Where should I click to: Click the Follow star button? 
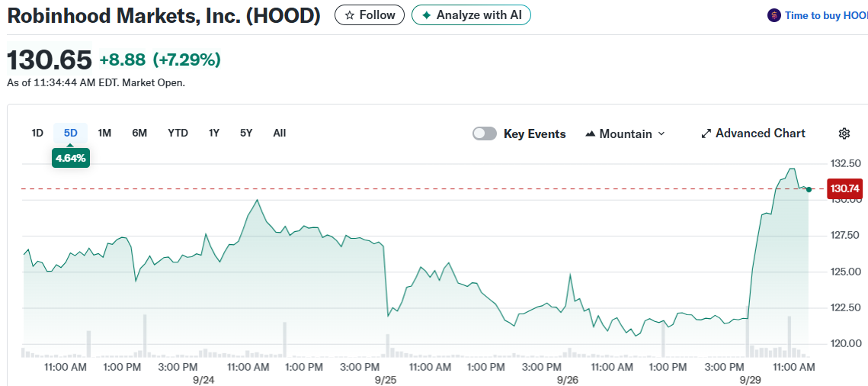370,15
